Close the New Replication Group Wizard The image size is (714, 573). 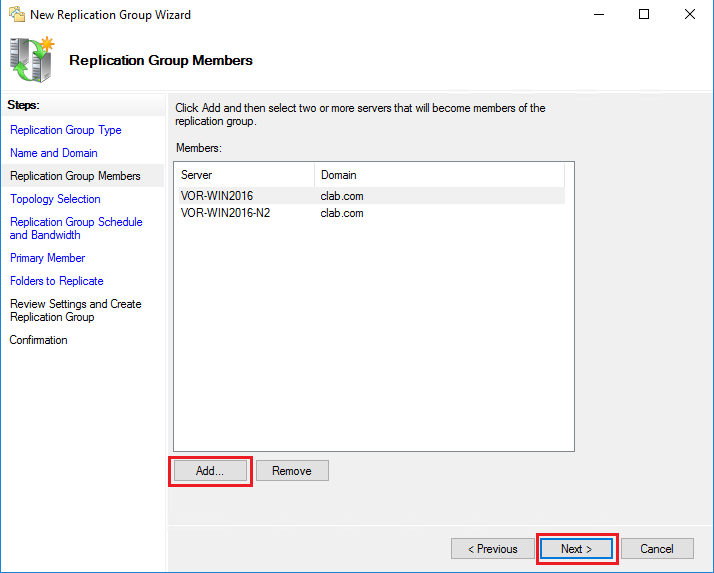point(690,15)
